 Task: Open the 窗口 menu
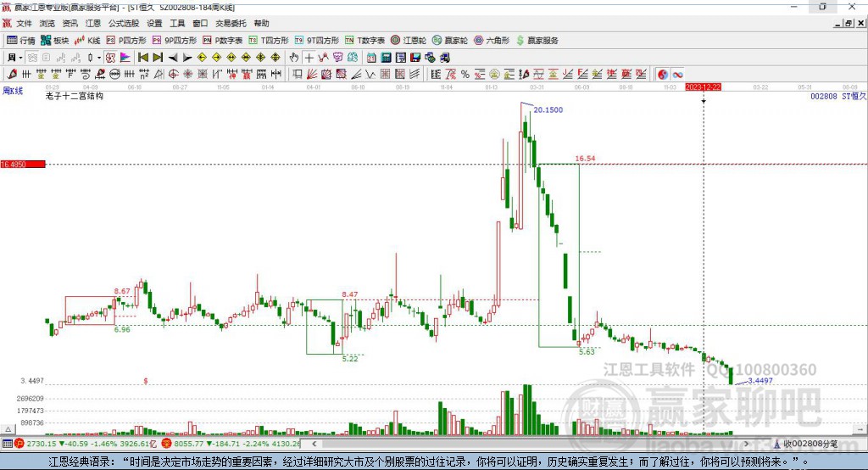coord(200,23)
